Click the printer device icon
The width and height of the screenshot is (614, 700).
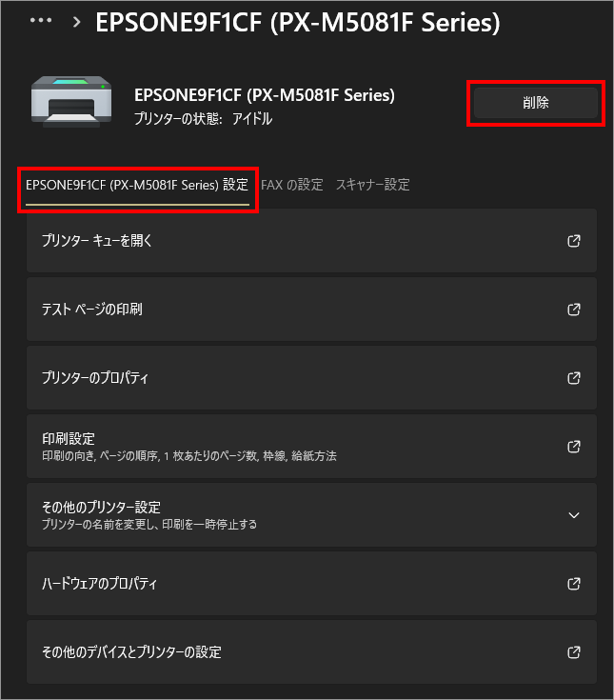(71, 102)
